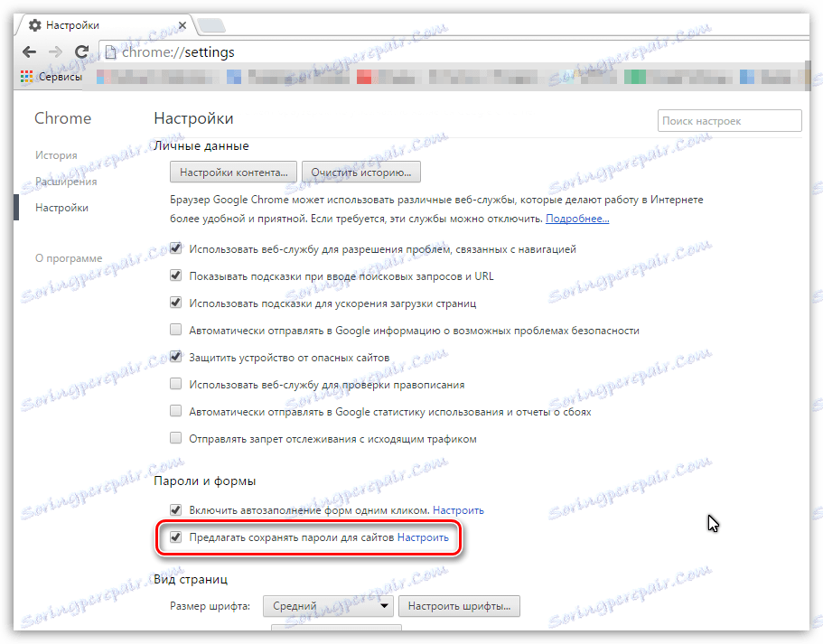Toggle Предлагать сохранять пароли для сайтов checkbox
Image resolution: width=823 pixels, height=644 pixels.
coord(176,537)
